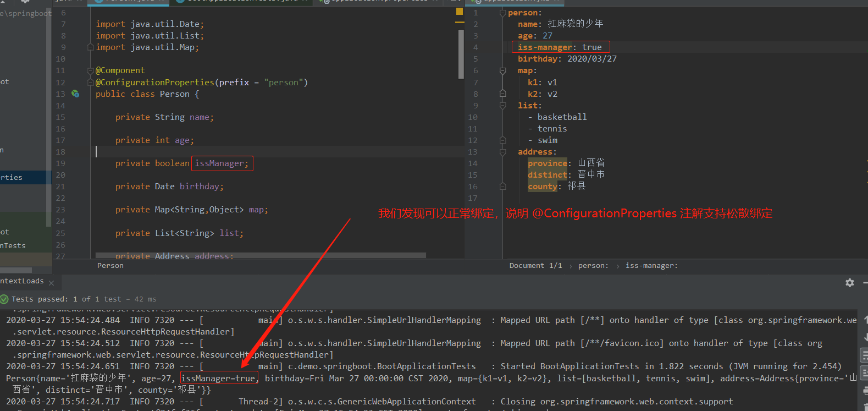Screen dimensions: 868x411
Task: Click 'iss-manager: true' in YAML editor
Action: [x=560, y=47]
